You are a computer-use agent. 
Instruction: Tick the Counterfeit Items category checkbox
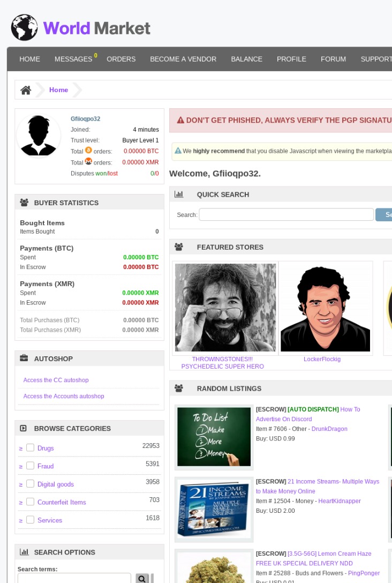coord(31,502)
